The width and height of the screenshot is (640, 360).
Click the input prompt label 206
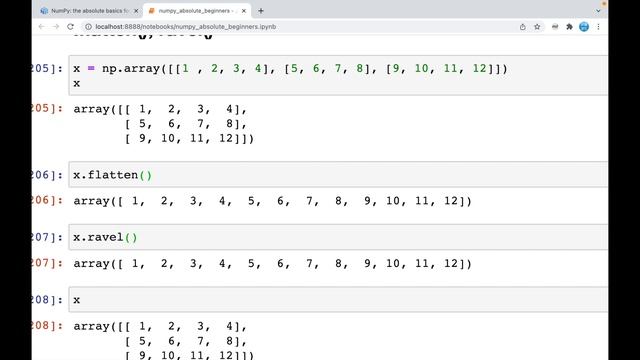point(47,175)
